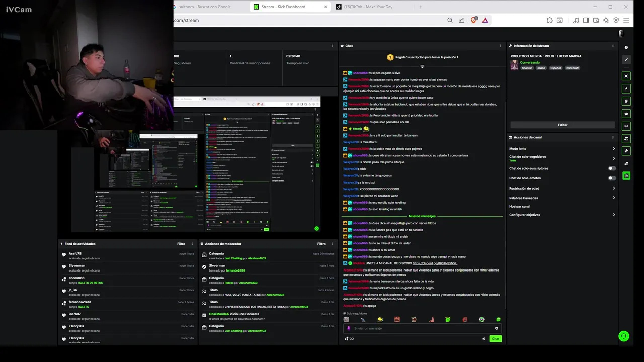Click the pencil edit icon in sidebar
644x362 pixels.
626,60
